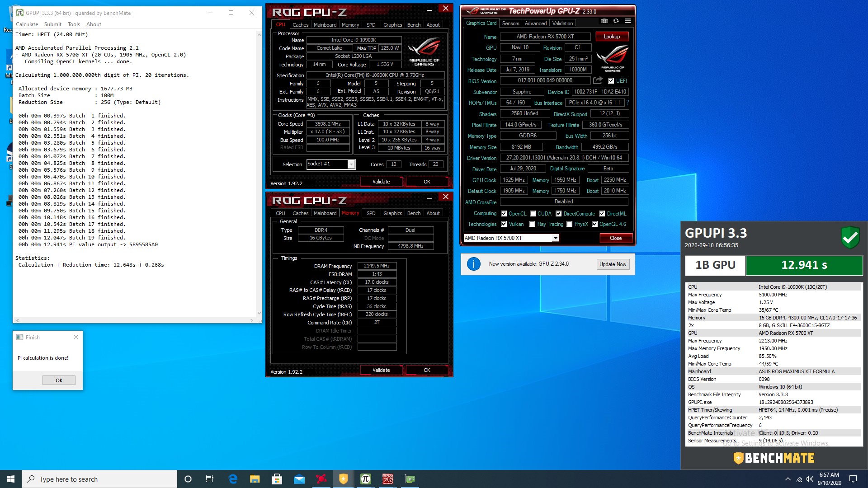Click the volume icon in system tray
The height and width of the screenshot is (488, 868).
[809, 479]
